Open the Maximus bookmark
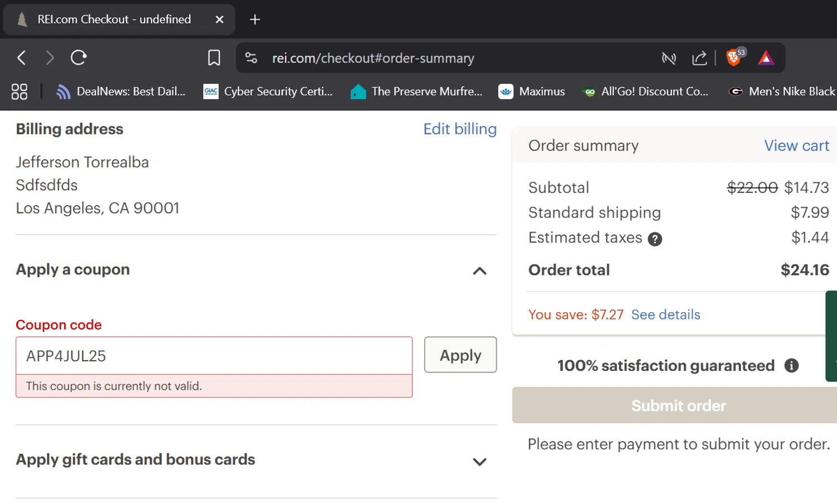 [532, 91]
